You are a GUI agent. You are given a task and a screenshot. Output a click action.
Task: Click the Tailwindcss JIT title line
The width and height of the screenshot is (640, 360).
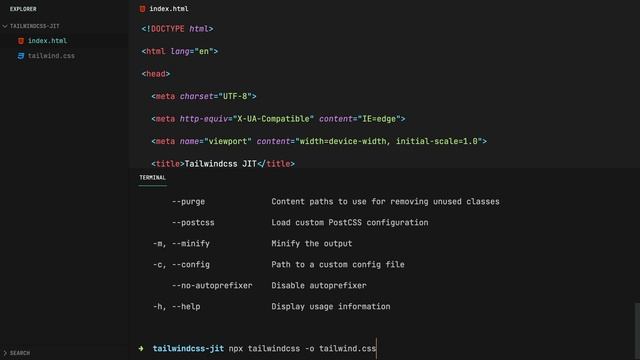(223, 164)
